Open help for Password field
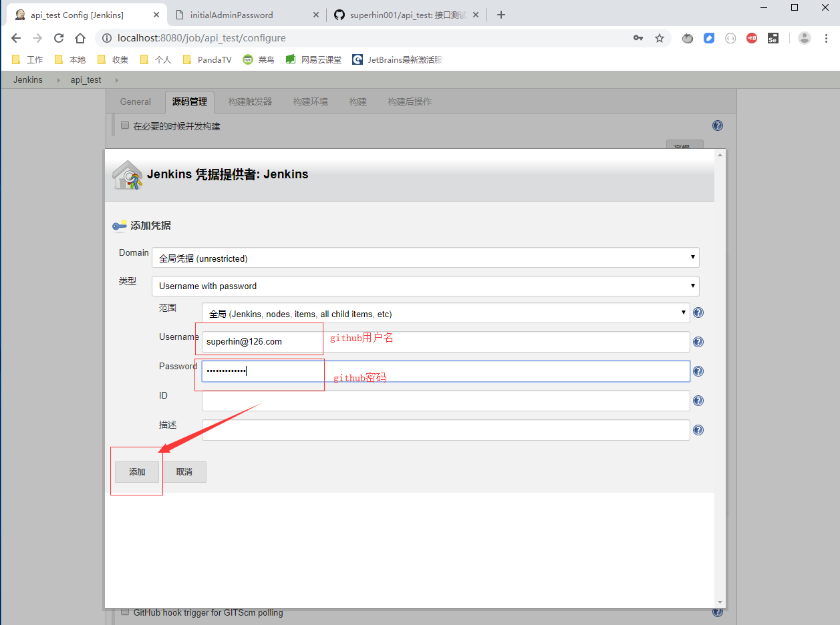This screenshot has height=625, width=840. [698, 371]
